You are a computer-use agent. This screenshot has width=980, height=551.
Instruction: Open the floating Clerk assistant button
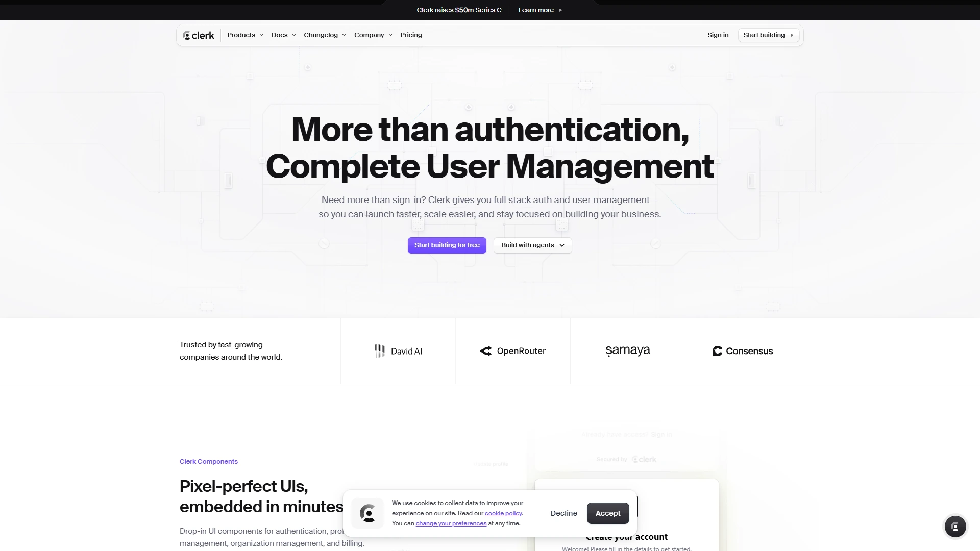coord(955,527)
